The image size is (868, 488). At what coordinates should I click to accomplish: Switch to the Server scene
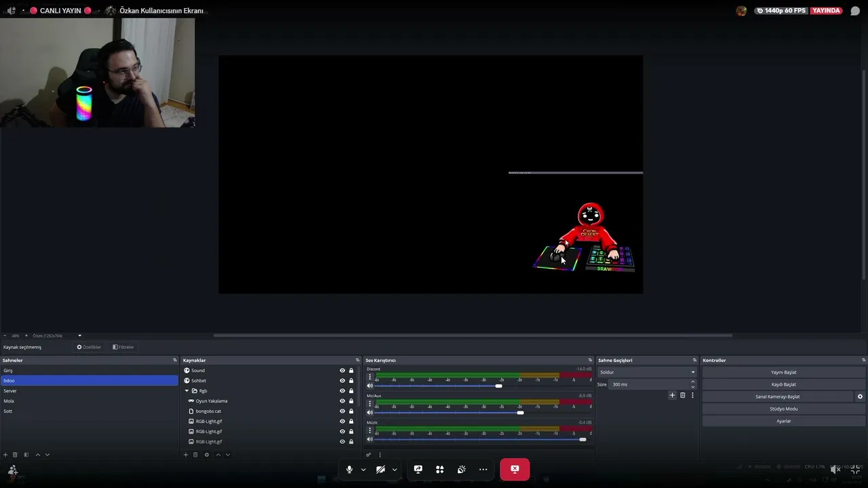90,391
